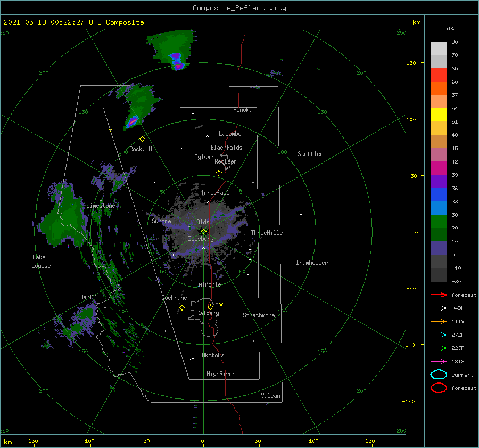Click the HighRiver city label
Image resolution: width=479 pixels, height=448 pixels.
coord(221,374)
